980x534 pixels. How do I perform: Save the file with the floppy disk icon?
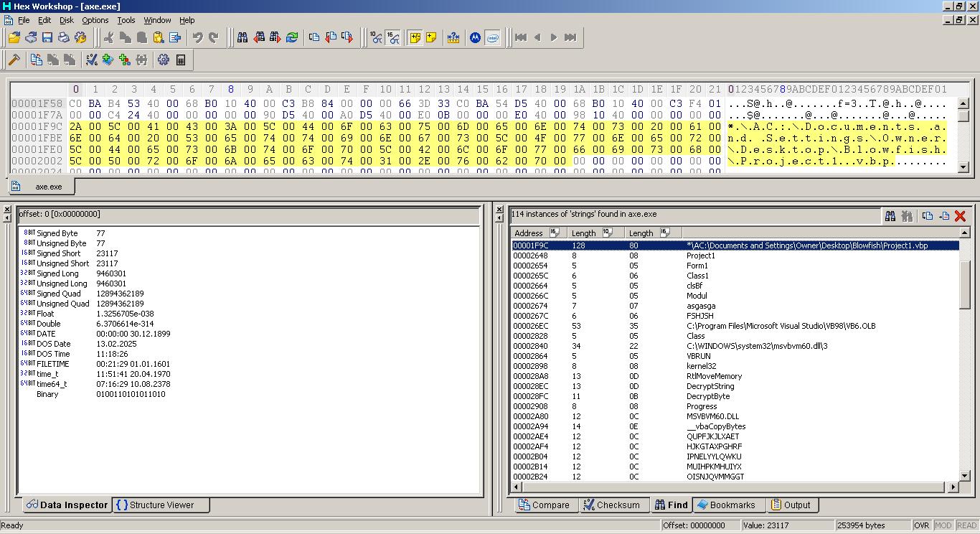click(47, 37)
